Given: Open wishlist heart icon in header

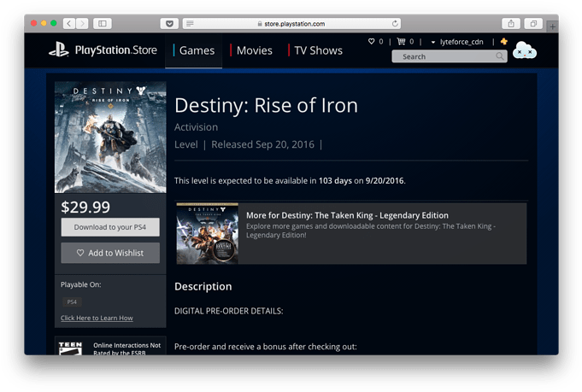Looking at the screenshot, I should (x=371, y=41).
